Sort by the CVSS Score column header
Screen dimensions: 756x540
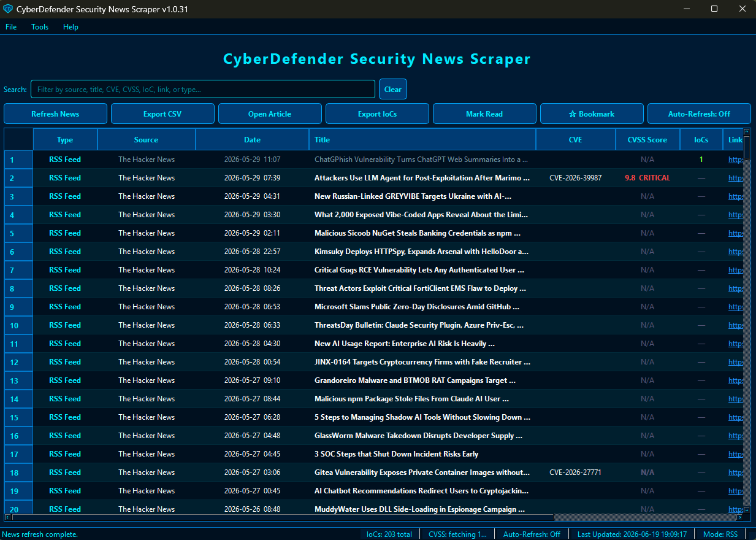tap(647, 139)
